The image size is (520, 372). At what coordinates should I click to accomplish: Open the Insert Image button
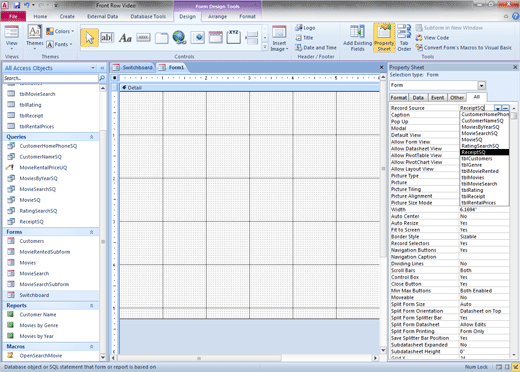[279, 39]
